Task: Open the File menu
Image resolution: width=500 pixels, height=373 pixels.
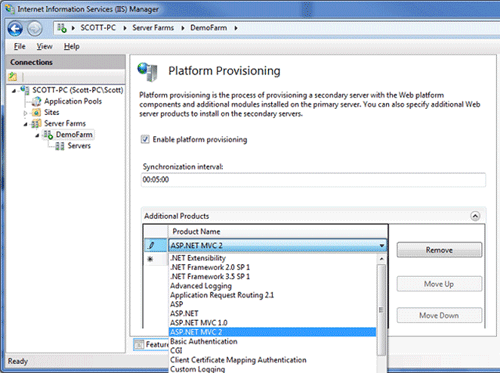Action: coord(20,46)
